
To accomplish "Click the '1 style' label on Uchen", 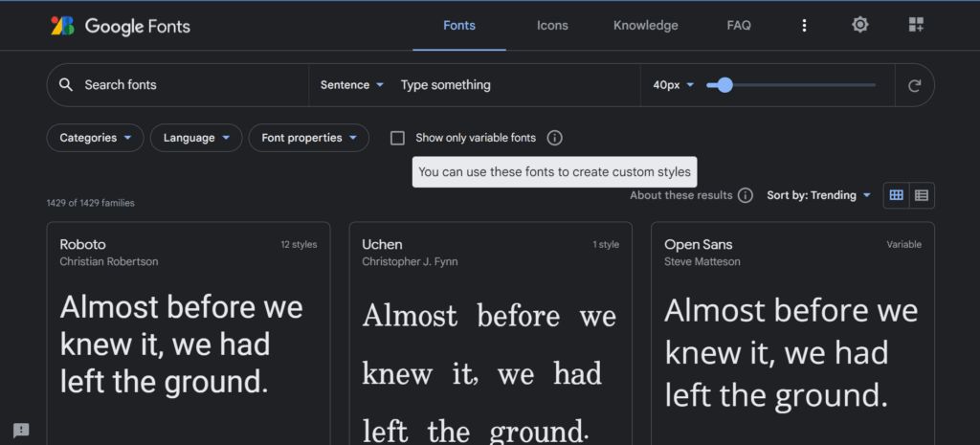I will (x=606, y=245).
